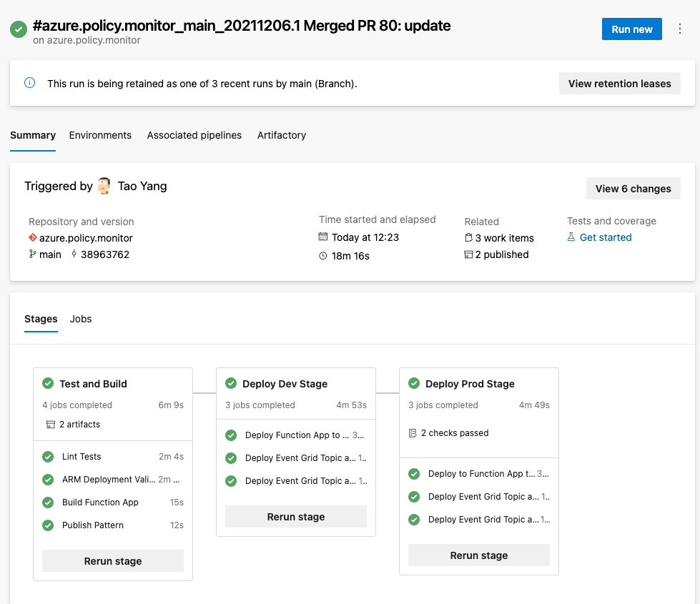
Task: Click the artifact icon beside 2 published
Action: (468, 254)
